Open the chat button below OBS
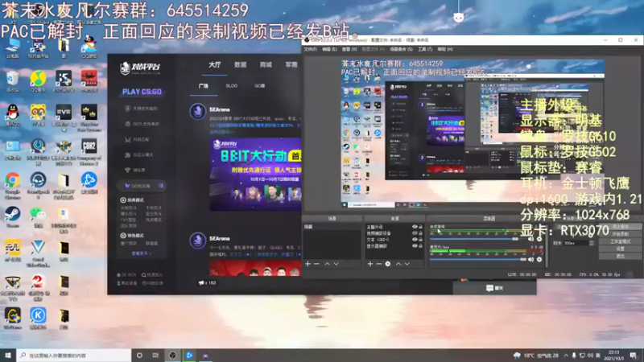 pyautogui.click(x=494, y=288)
